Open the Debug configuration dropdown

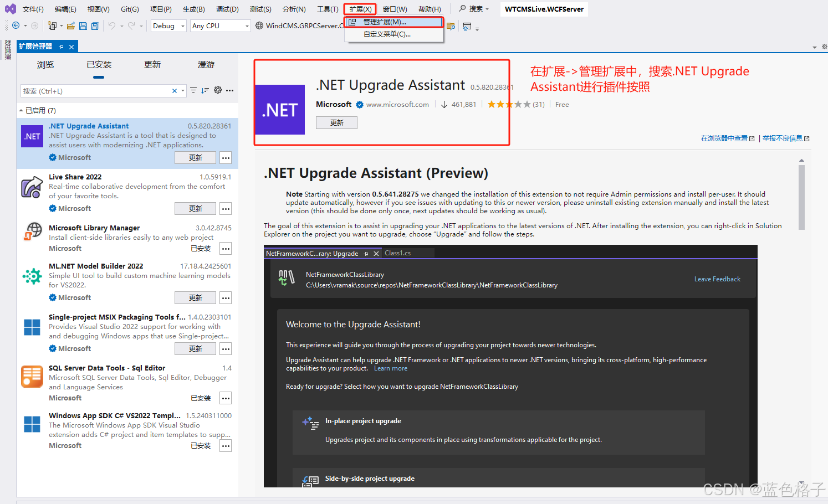click(168, 25)
